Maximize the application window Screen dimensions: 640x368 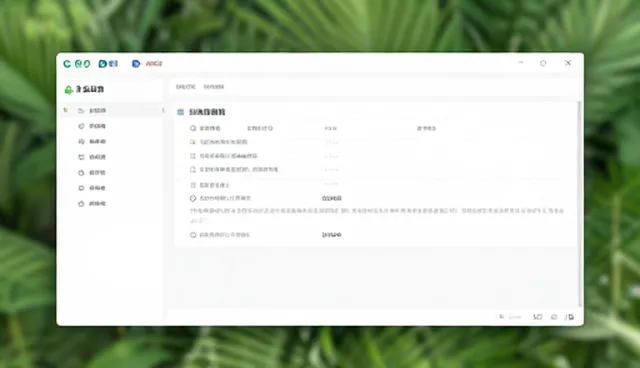click(543, 63)
